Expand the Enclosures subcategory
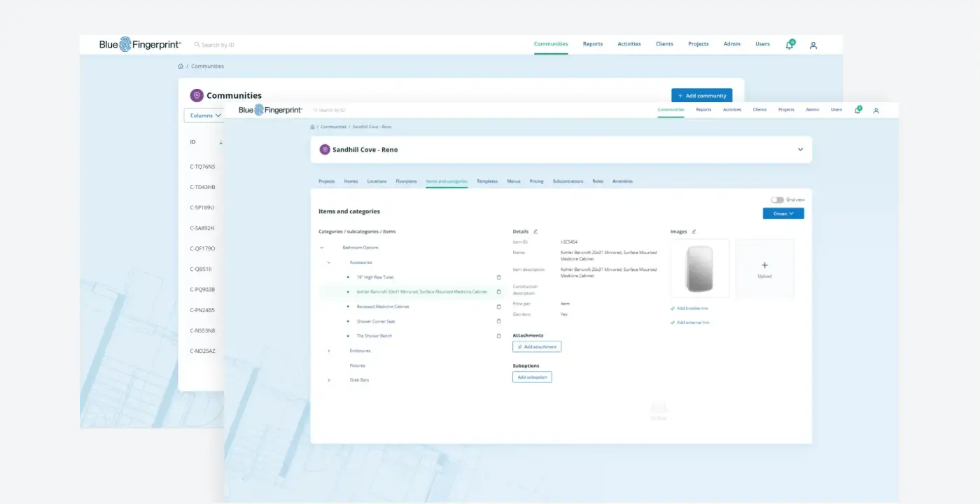The height and width of the screenshot is (504, 980). coord(329,351)
